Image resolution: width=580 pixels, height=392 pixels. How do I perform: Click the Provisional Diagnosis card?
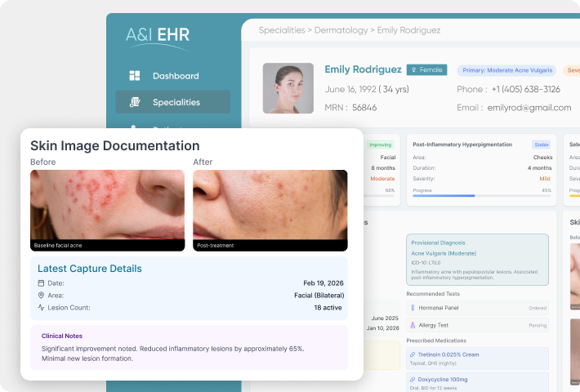click(477, 260)
